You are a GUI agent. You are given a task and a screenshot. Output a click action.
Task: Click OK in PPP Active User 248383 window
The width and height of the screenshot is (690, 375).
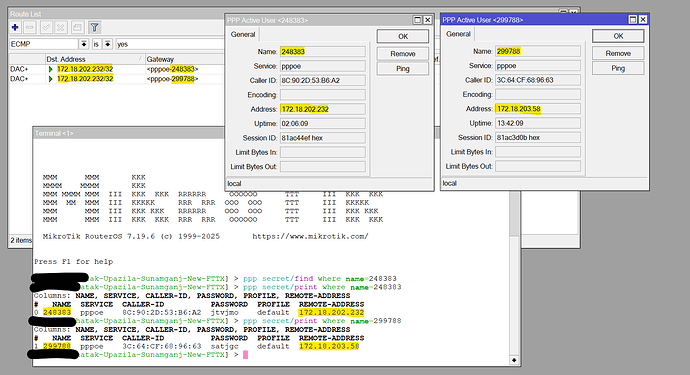(403, 37)
